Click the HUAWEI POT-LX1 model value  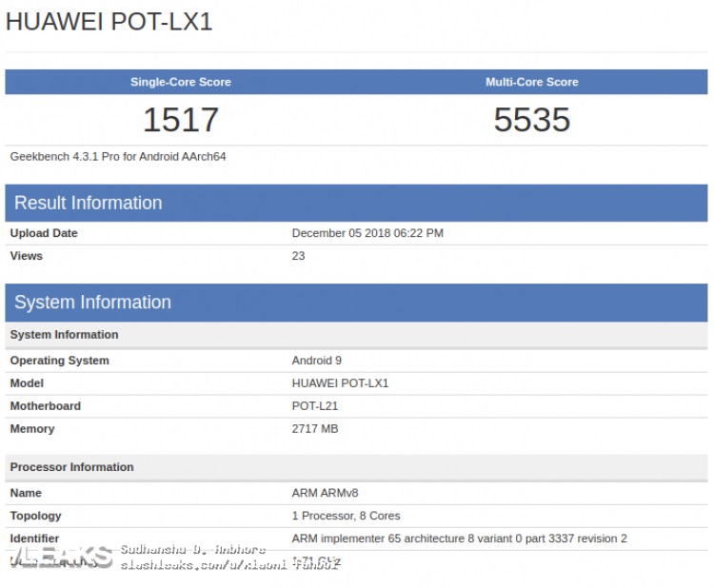click(x=340, y=383)
